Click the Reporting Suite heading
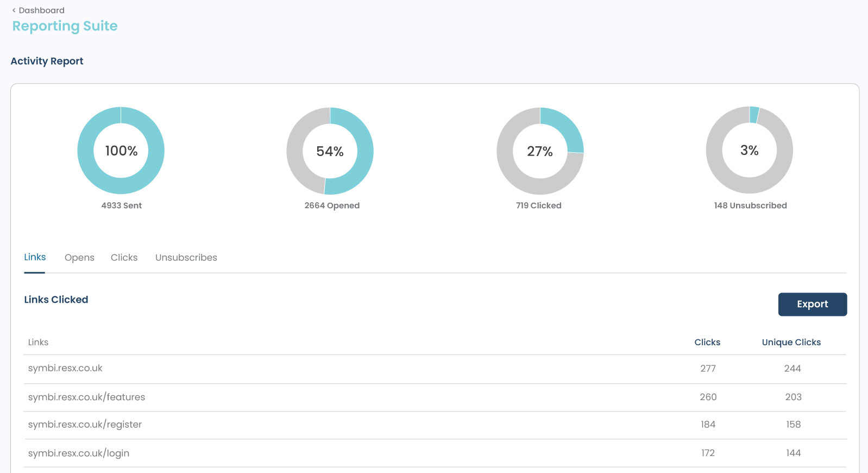The width and height of the screenshot is (868, 473). (65, 26)
